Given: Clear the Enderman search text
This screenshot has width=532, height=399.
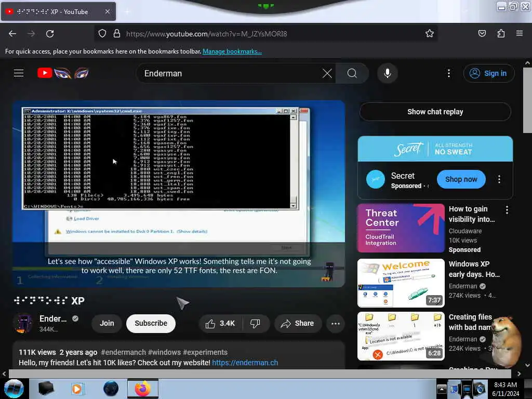Looking at the screenshot, I should pos(327,73).
